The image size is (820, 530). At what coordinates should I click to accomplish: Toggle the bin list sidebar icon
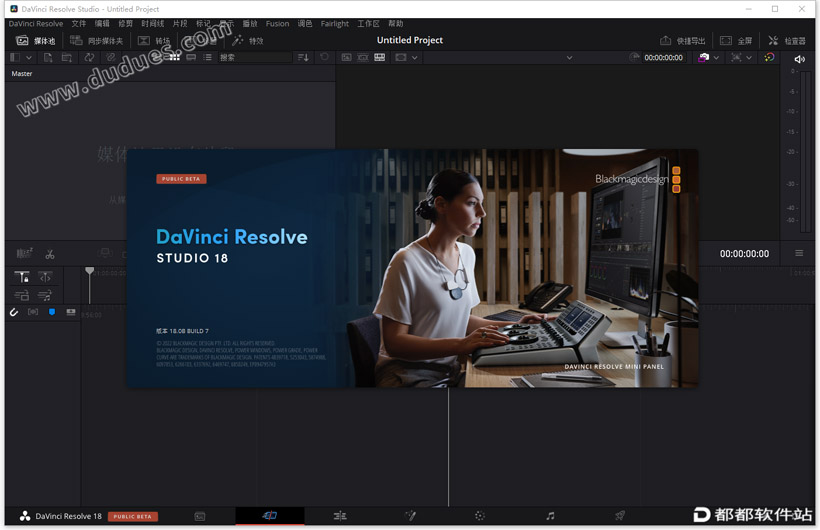pos(15,58)
